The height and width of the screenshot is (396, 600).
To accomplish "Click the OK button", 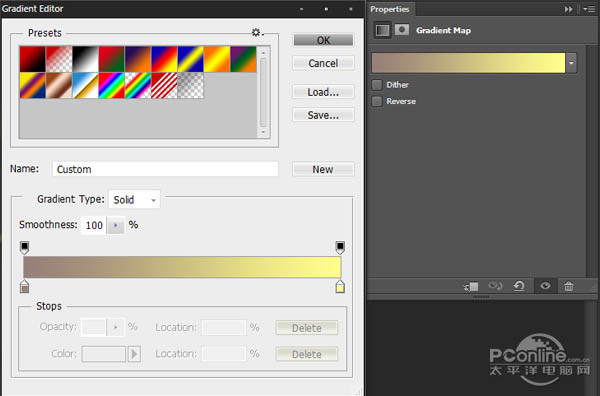I will click(x=323, y=40).
